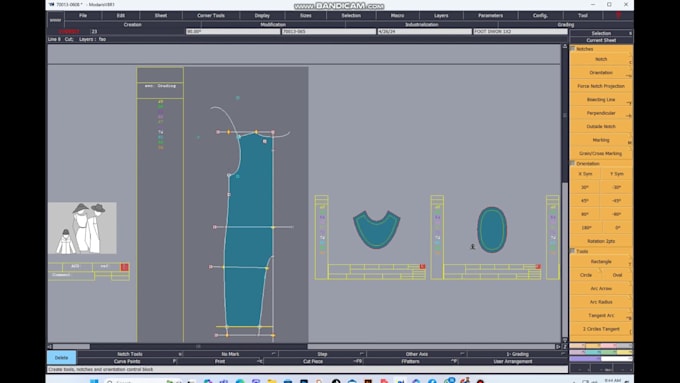Toggle the Print option
The image size is (680, 383).
point(220,361)
